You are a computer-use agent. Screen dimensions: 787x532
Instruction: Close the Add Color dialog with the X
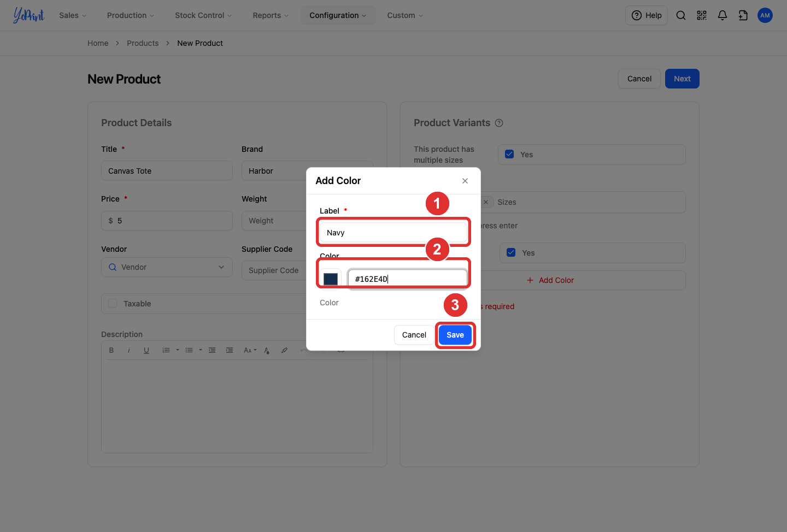point(465,181)
